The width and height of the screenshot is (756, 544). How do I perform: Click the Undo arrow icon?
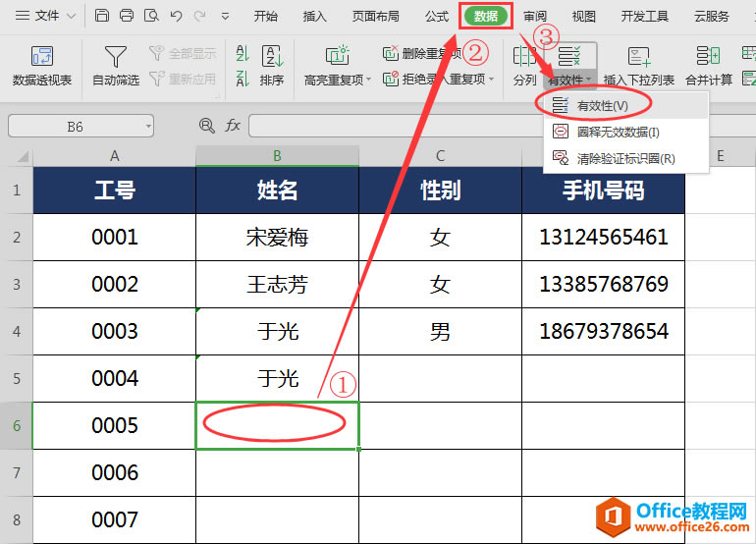coord(176,16)
